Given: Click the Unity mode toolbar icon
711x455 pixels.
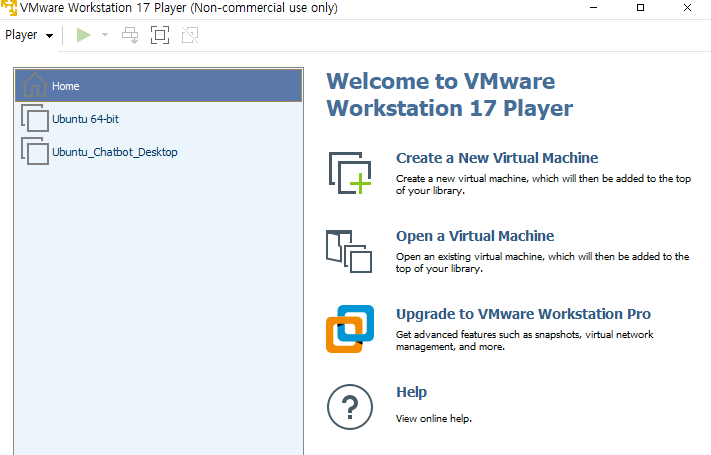Looking at the screenshot, I should tap(190, 35).
